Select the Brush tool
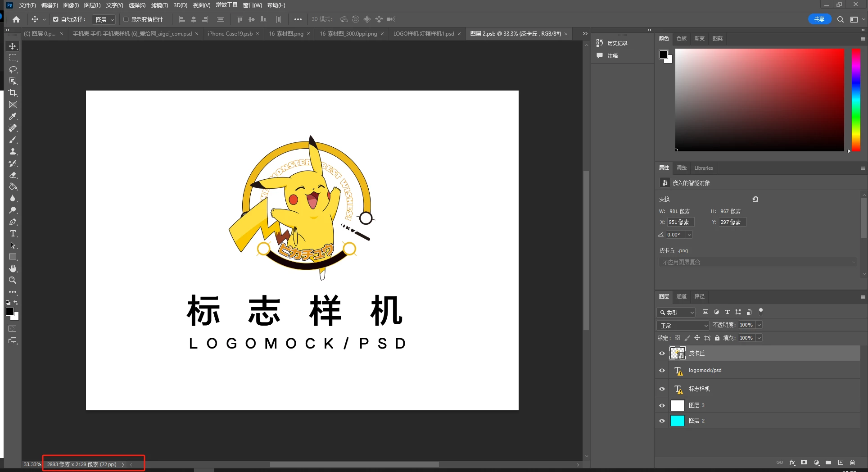The height and width of the screenshot is (472, 868). [x=13, y=140]
